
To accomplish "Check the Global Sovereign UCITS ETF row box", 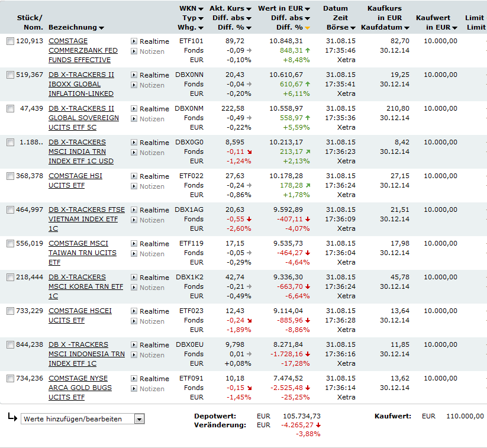I will [10, 108].
